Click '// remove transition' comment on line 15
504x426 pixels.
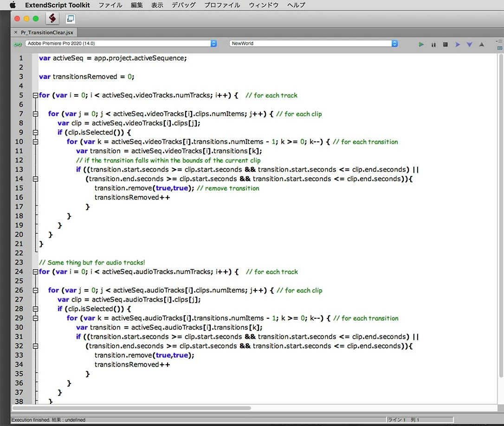tap(228, 188)
